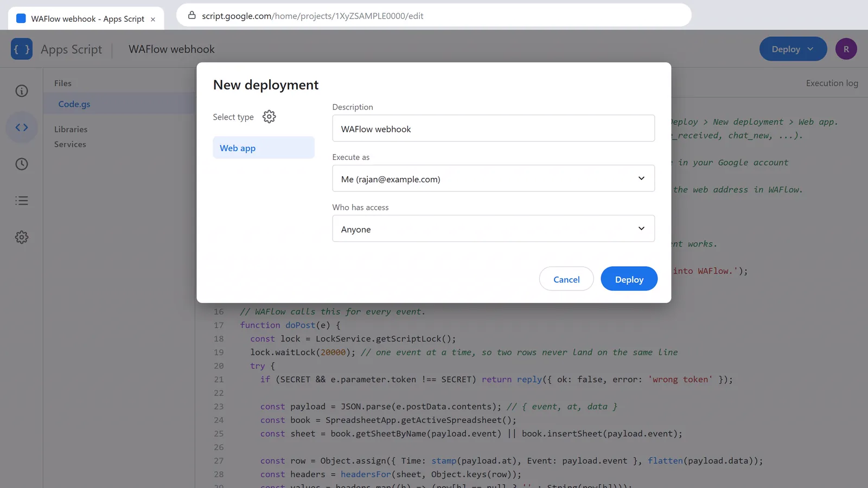The width and height of the screenshot is (868, 488).
Task: Click the browser address bar URL
Action: tap(312, 16)
